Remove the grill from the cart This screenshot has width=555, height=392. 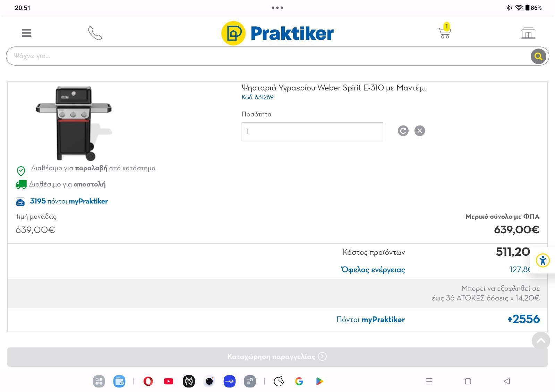click(420, 131)
